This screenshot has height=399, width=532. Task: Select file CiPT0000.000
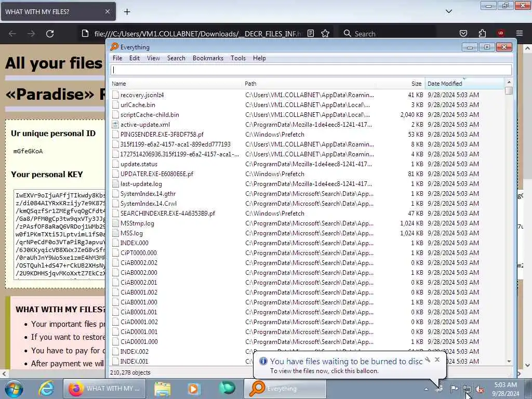138,253
